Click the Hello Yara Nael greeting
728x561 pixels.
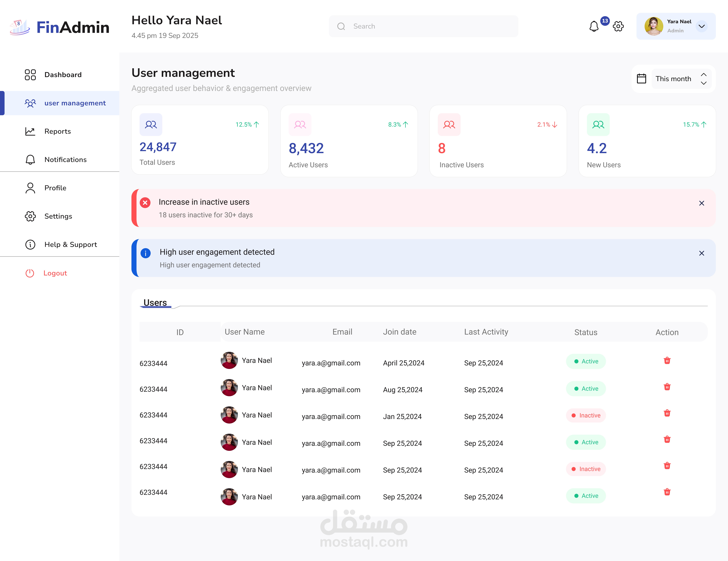coord(177,20)
